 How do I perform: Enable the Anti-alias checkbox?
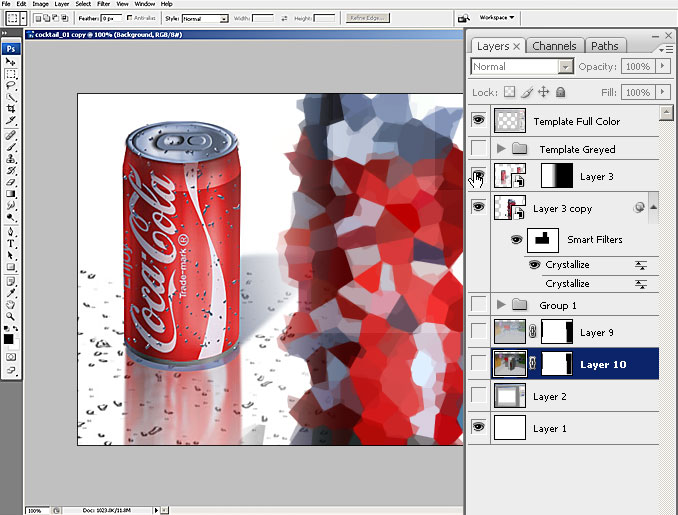(129, 18)
